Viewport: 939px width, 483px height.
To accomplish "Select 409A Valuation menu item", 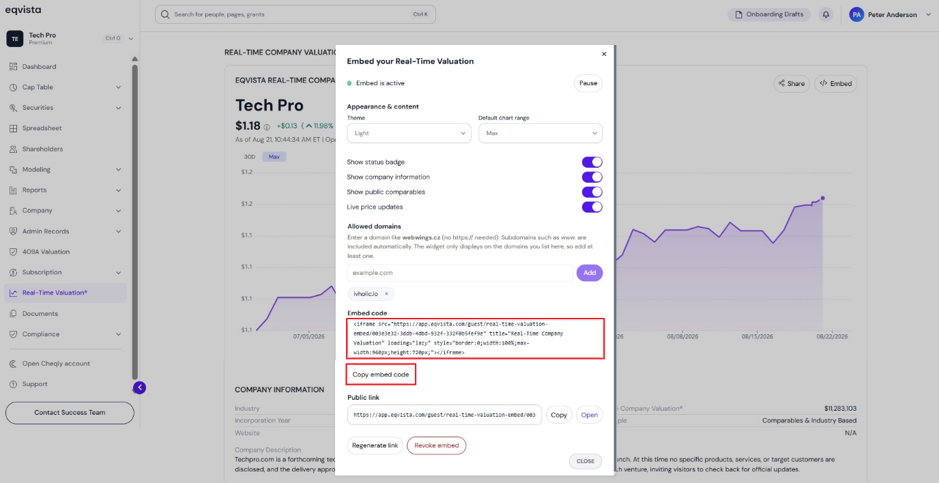I will click(46, 252).
